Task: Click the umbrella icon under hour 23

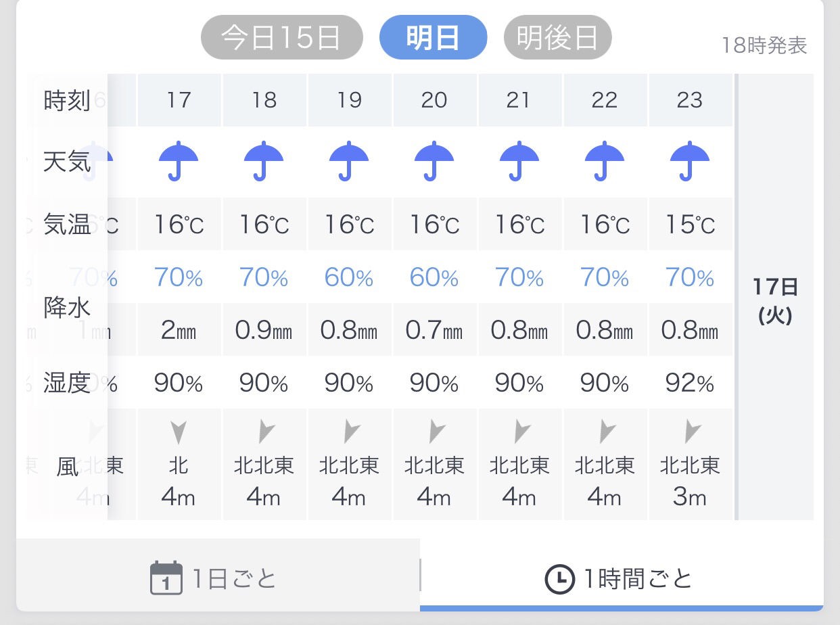Action: point(690,161)
